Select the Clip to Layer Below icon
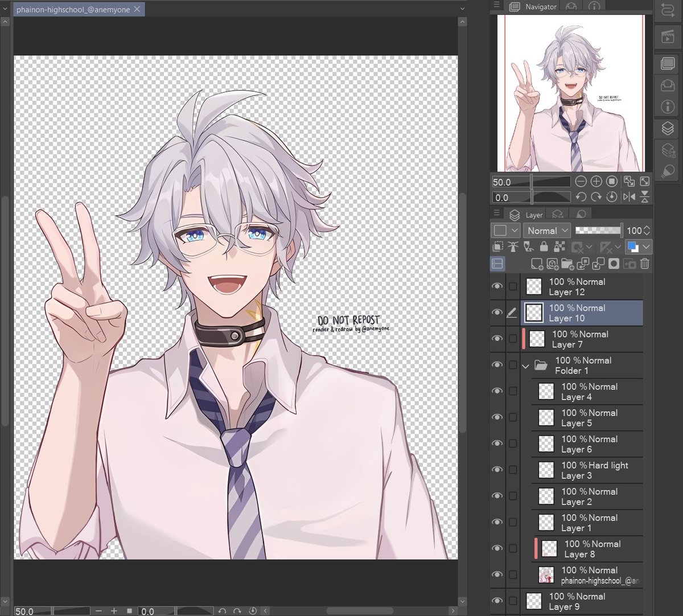This screenshot has width=683, height=616. [x=499, y=247]
